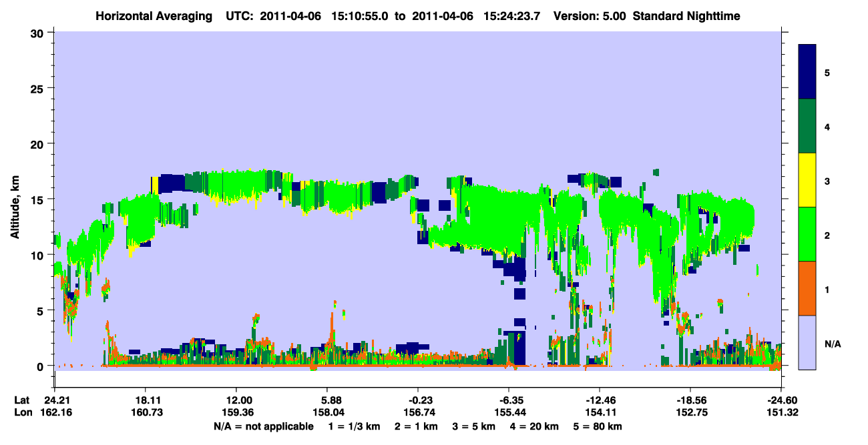Click longitude value 158.04
The height and width of the screenshot is (445, 868).
tap(327, 413)
